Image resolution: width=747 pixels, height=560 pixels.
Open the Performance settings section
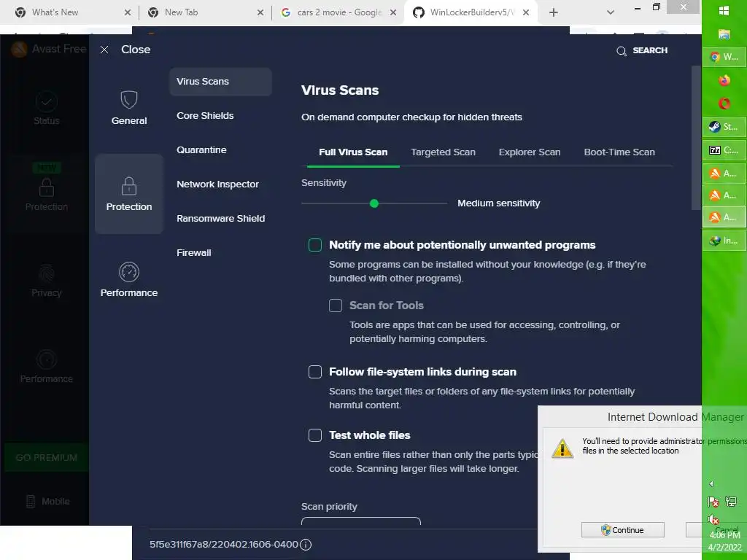tap(129, 279)
